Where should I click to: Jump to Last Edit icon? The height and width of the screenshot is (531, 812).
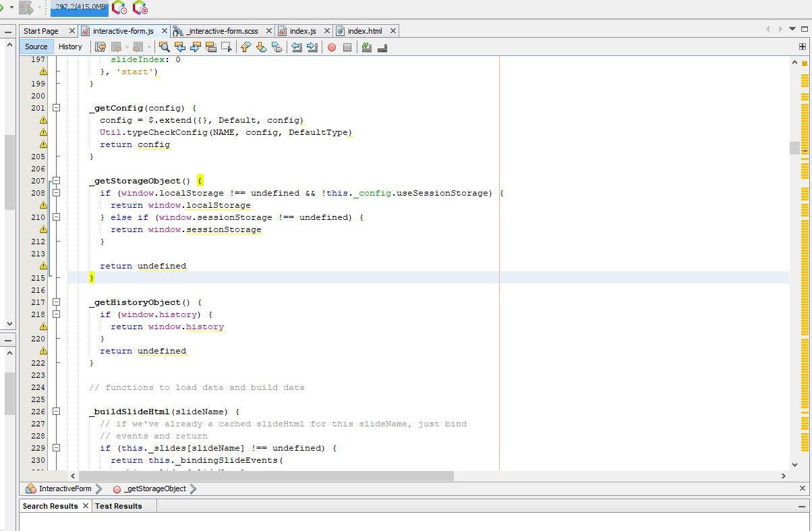pyautogui.click(x=100, y=47)
